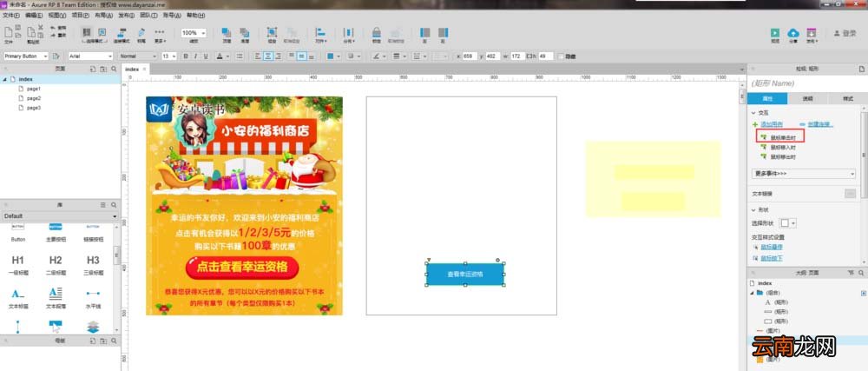Click the x position field 659
This screenshot has height=371, width=868.
(x=470, y=56)
